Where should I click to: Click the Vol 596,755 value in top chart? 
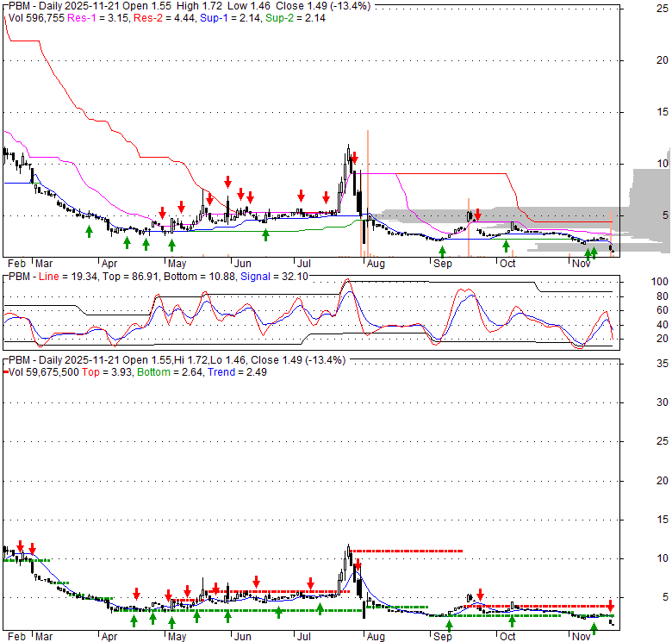point(36,18)
